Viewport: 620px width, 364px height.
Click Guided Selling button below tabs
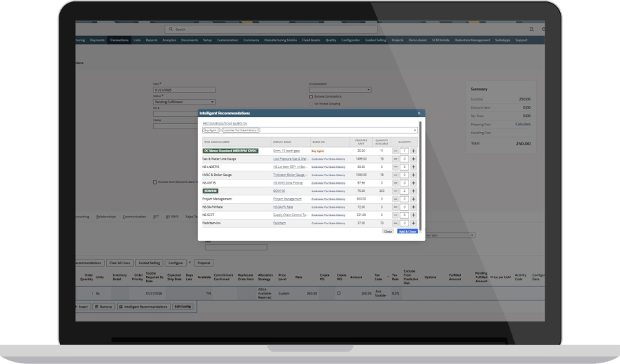point(149,263)
